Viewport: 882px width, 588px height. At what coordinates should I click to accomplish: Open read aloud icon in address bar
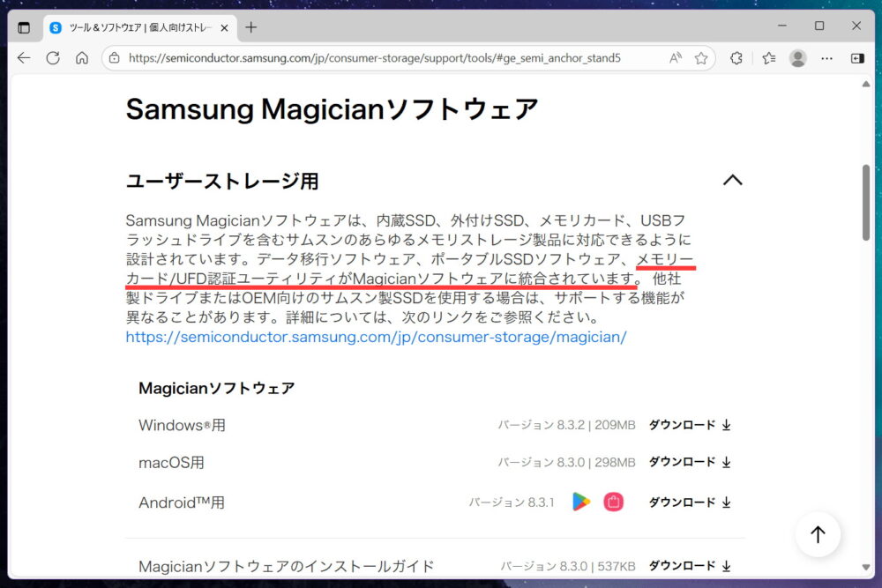[x=676, y=58]
